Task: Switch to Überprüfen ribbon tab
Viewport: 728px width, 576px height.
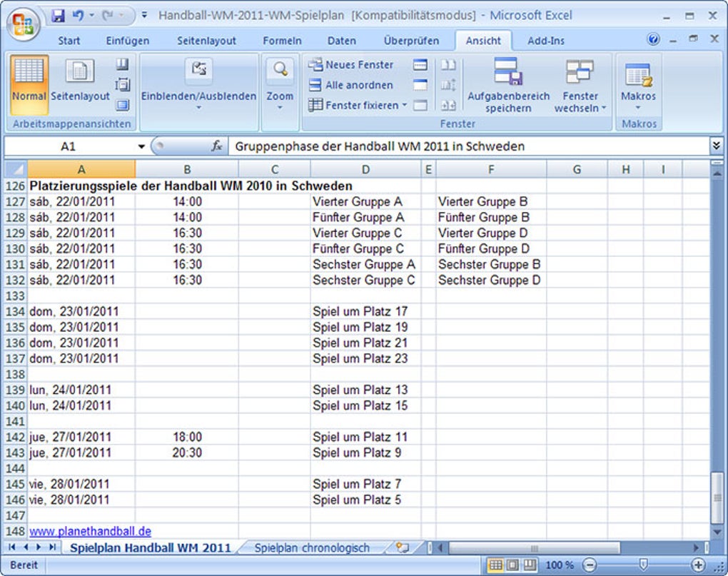Action: click(411, 41)
